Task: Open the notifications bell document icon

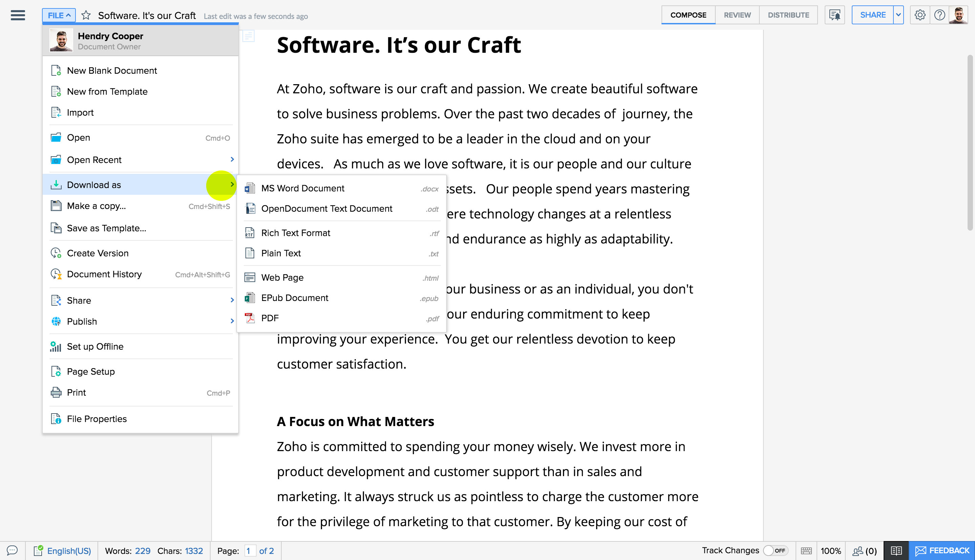Action: pos(835,15)
